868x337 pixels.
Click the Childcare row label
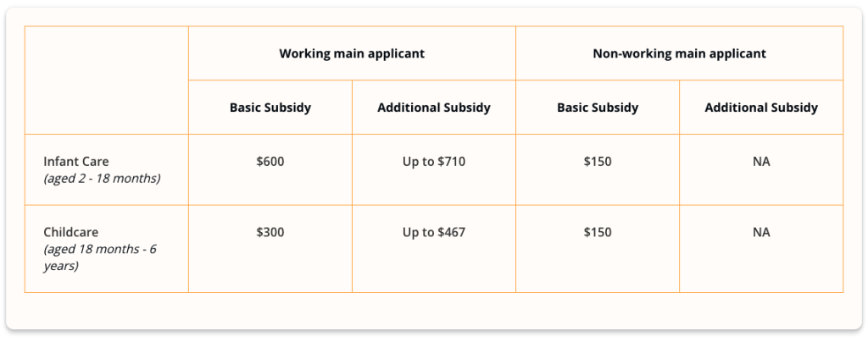70,232
